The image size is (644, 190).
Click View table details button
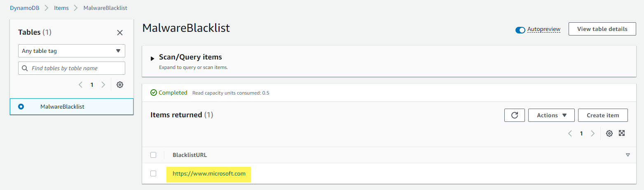click(x=602, y=29)
